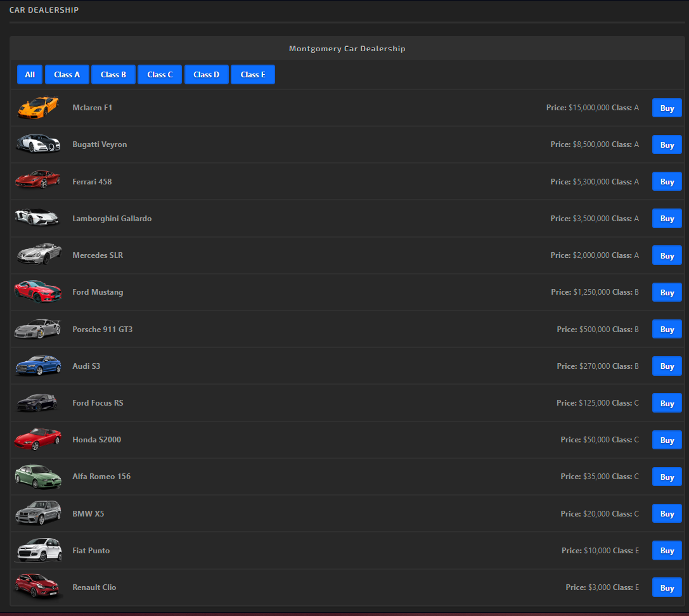The image size is (689, 616).
Task: Click the white Lamborghini Gallardo image
Action: [38, 217]
